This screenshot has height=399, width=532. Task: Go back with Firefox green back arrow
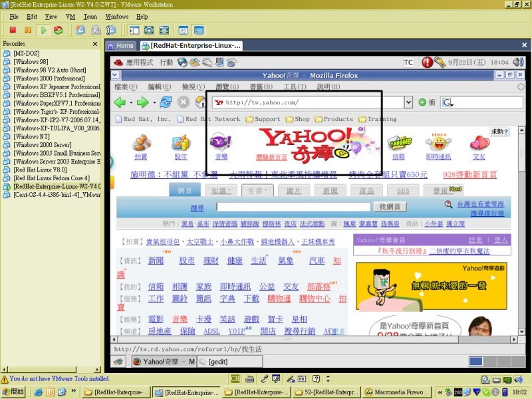click(120, 102)
